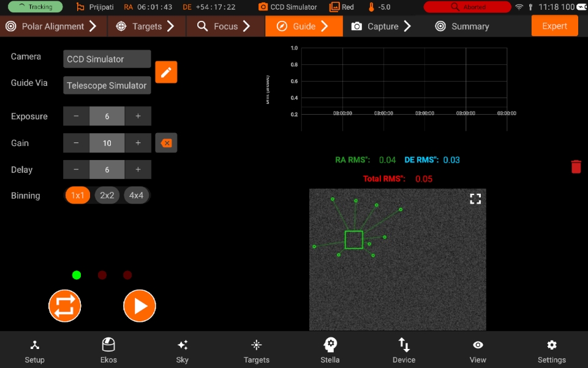This screenshot has height=368, width=588.
Task: Switch to Expert mode
Action: coord(554,26)
